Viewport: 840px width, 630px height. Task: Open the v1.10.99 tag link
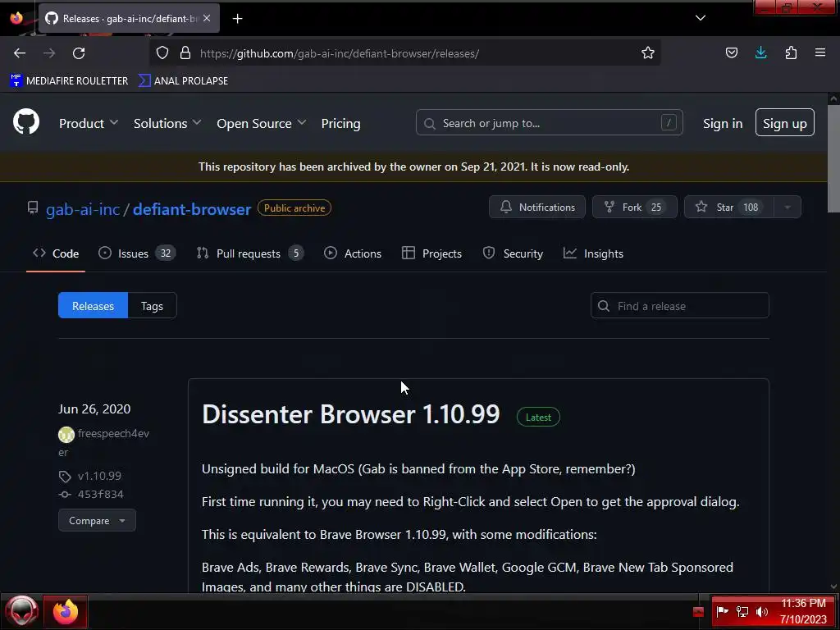pos(99,476)
